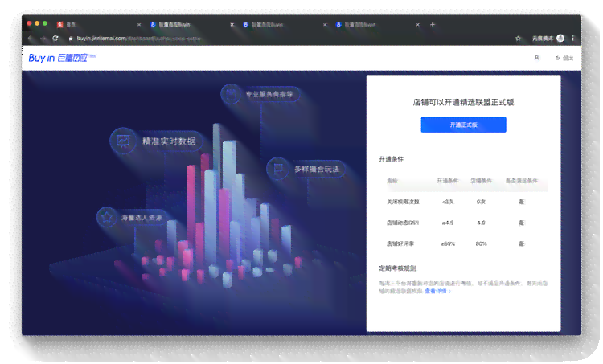Click the blue 开通正式版 button

(x=463, y=125)
